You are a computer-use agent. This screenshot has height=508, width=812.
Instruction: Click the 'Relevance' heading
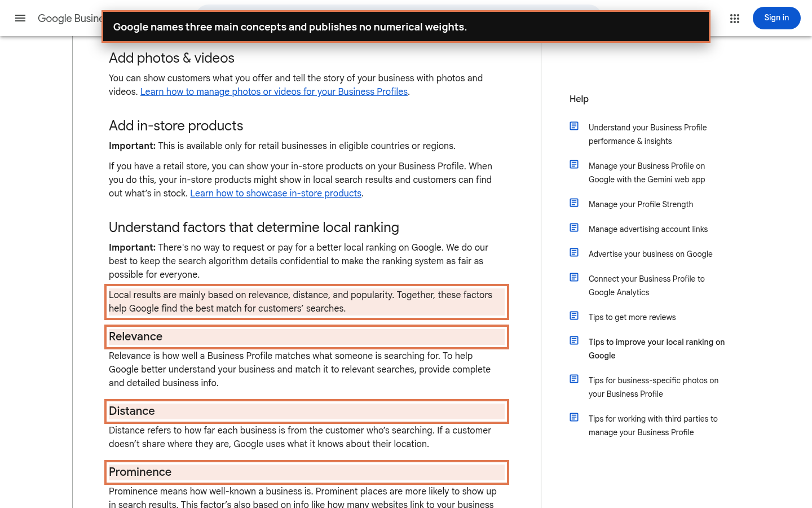pos(135,336)
